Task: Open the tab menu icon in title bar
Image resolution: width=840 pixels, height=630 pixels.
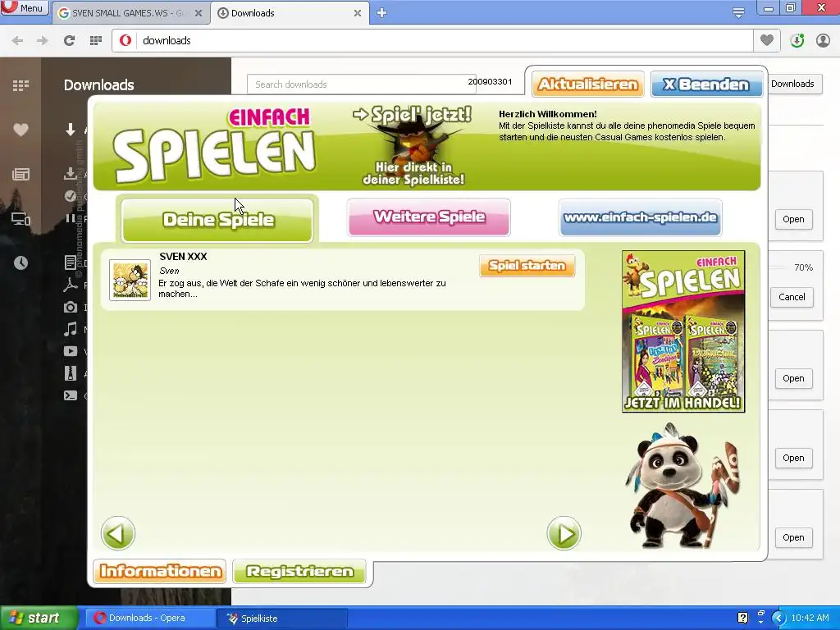Action: click(738, 13)
